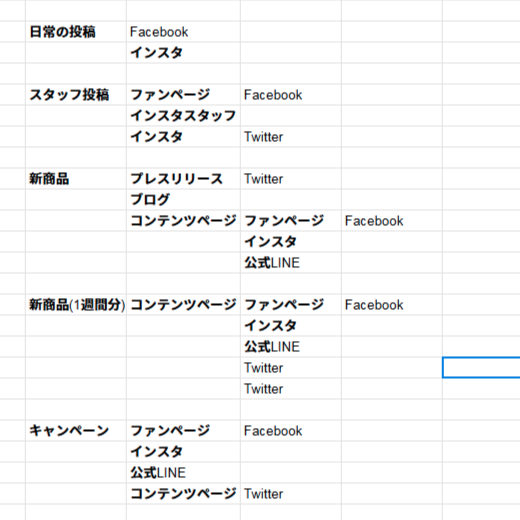Select the Facebook cell in the 新商品(1週間分) row
This screenshot has height=520, width=520.
[x=392, y=305]
